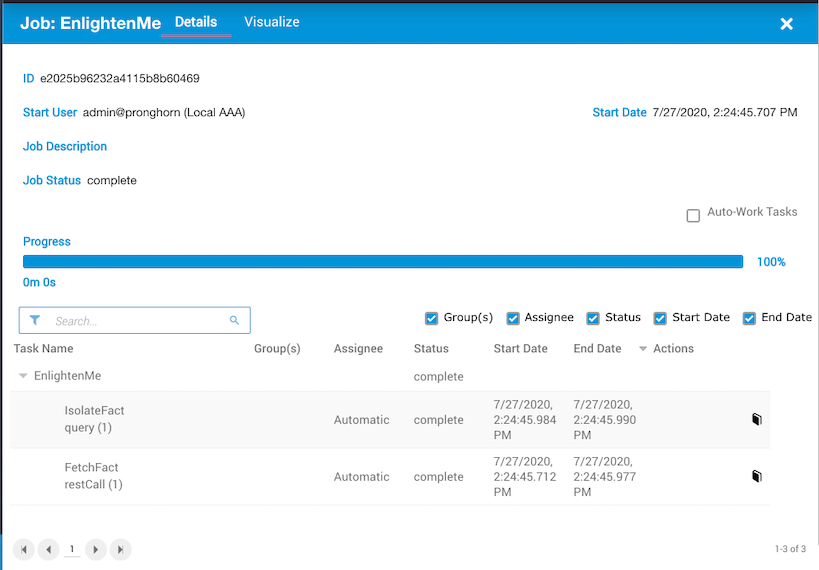Click the Actions column header
819x570 pixels.
point(673,348)
